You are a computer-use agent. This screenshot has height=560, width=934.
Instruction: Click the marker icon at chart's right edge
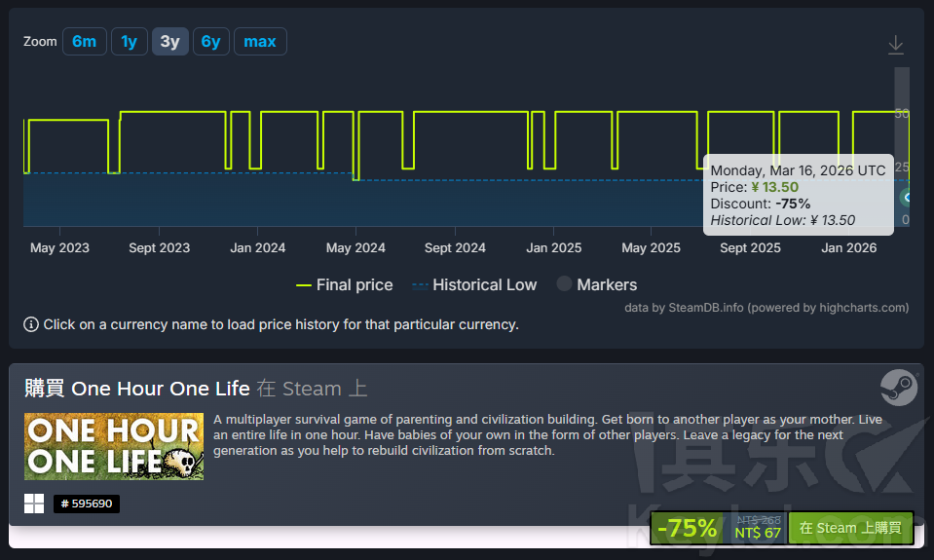906,197
